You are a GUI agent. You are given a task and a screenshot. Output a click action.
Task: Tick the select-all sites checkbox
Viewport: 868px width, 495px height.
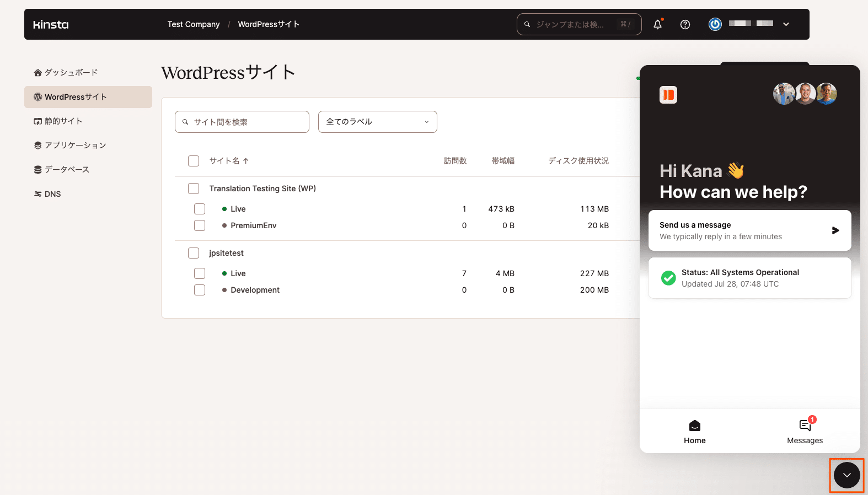click(194, 161)
